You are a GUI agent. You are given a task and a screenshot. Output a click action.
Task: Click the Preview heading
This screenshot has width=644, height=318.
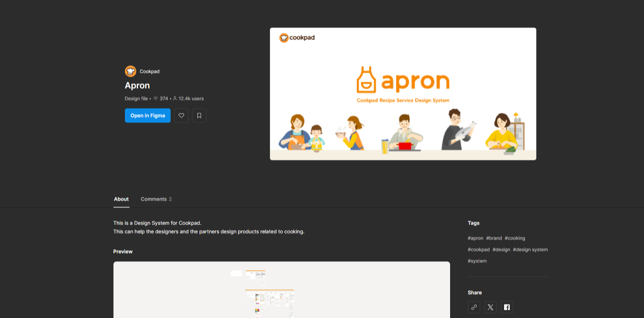tap(123, 252)
